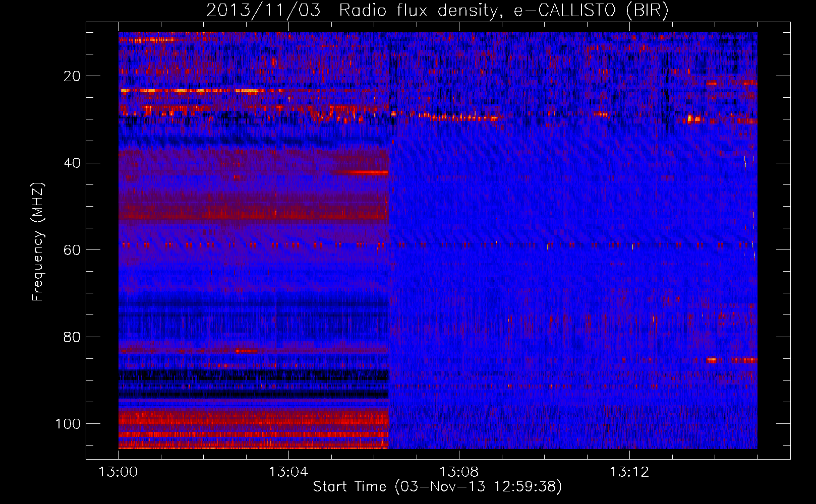Image resolution: width=816 pixels, height=504 pixels.
Task: Click the 20 frequency tick label
Action: 73,76
